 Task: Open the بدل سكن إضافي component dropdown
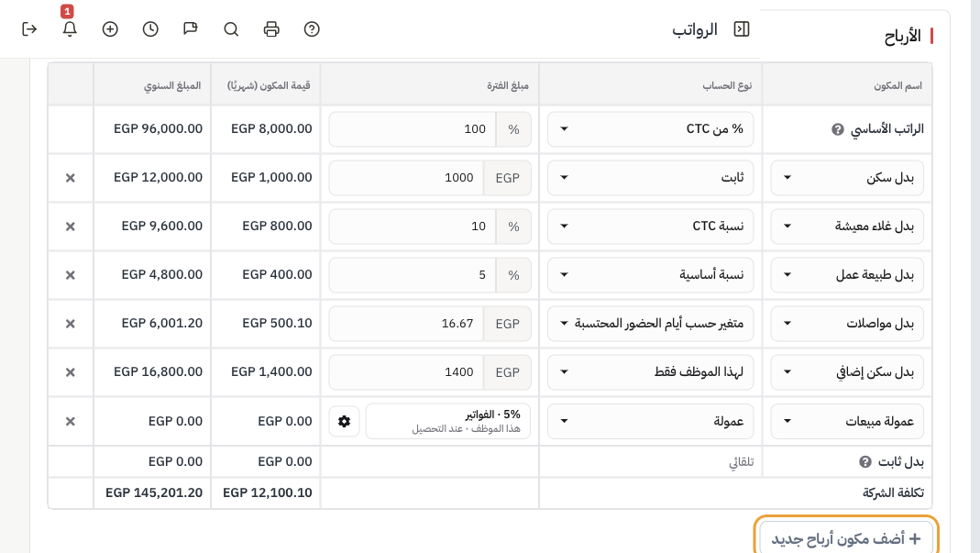pos(847,371)
